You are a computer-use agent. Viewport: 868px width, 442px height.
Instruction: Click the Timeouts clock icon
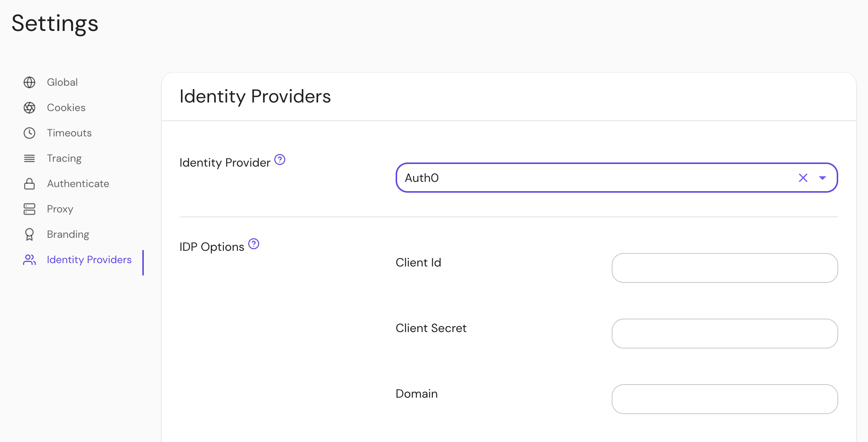(x=29, y=133)
